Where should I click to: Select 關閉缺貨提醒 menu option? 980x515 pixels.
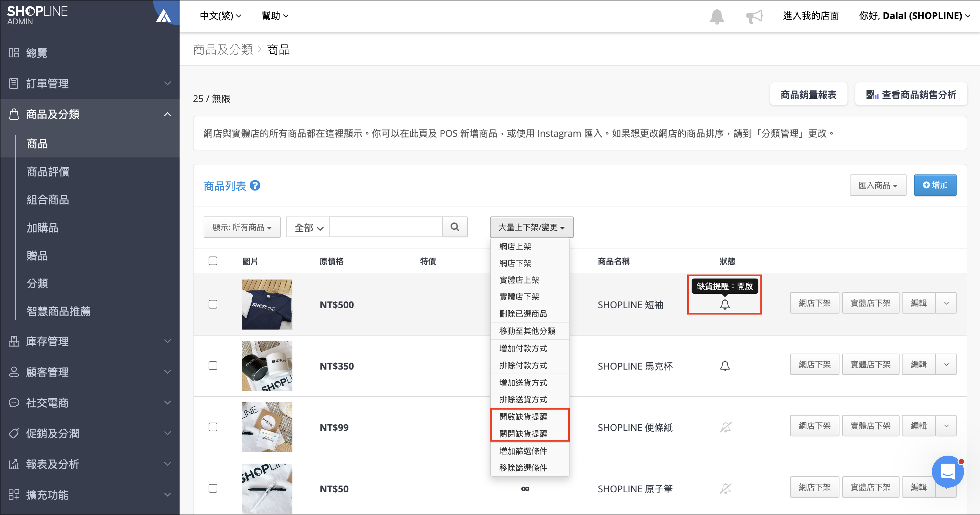coord(530,434)
